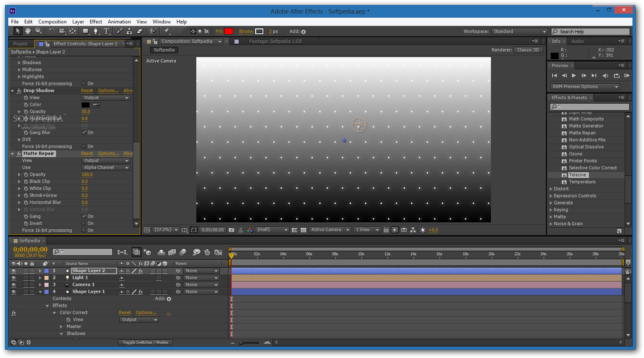Enable Force 16-bit processing above Drop Shadow
This screenshot has height=358, width=644.
[x=84, y=84]
